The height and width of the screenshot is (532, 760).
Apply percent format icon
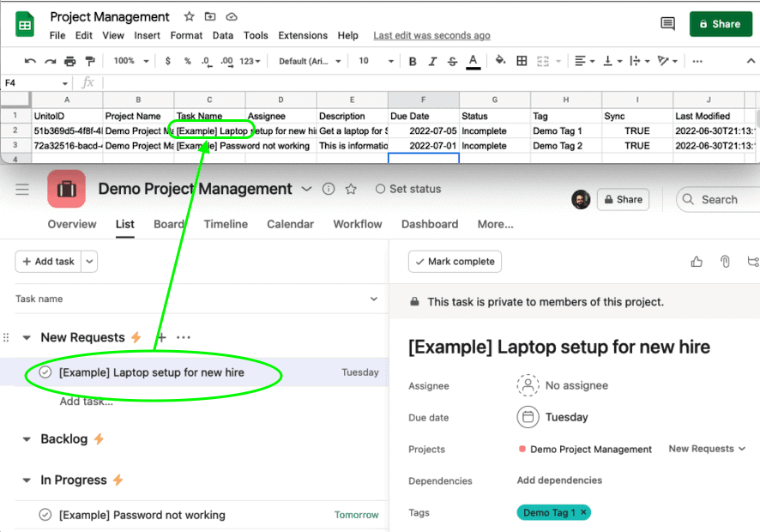tap(188, 61)
